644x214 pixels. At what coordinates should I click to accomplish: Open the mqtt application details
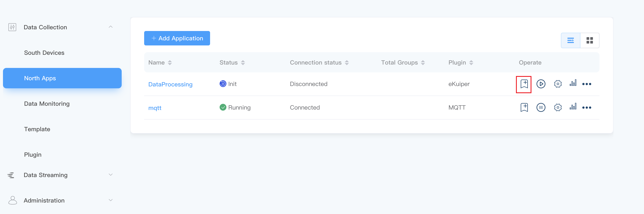click(x=155, y=108)
